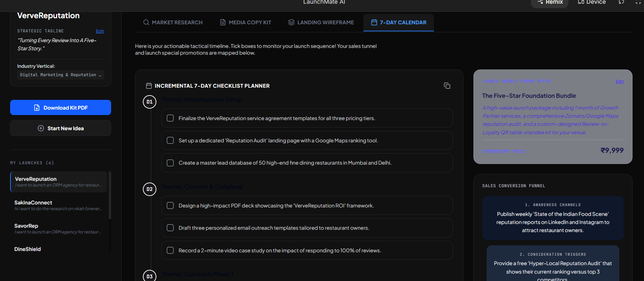Click the My Launches list scrollbar
This screenshot has width=644, height=281.
click(110, 196)
